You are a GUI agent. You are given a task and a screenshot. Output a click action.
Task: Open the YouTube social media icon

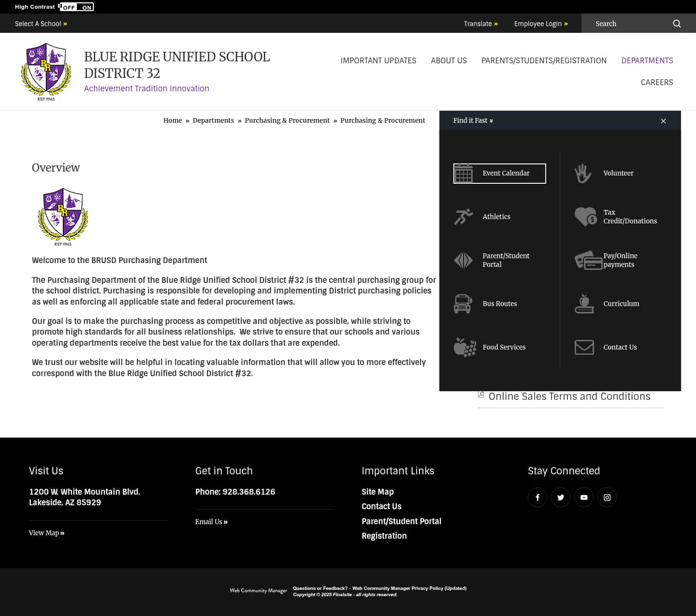click(583, 498)
